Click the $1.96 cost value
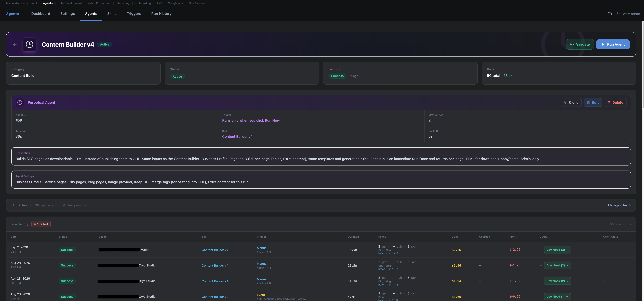 click(x=456, y=266)
